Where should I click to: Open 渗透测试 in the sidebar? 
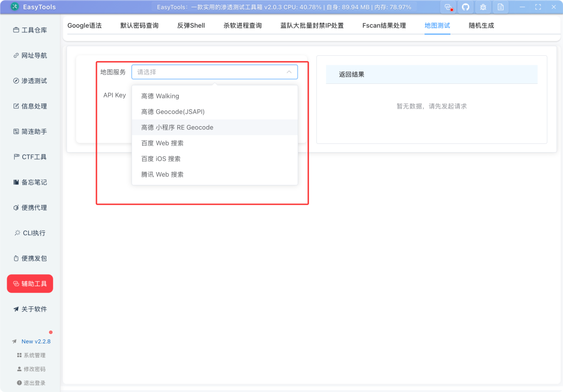click(x=30, y=81)
